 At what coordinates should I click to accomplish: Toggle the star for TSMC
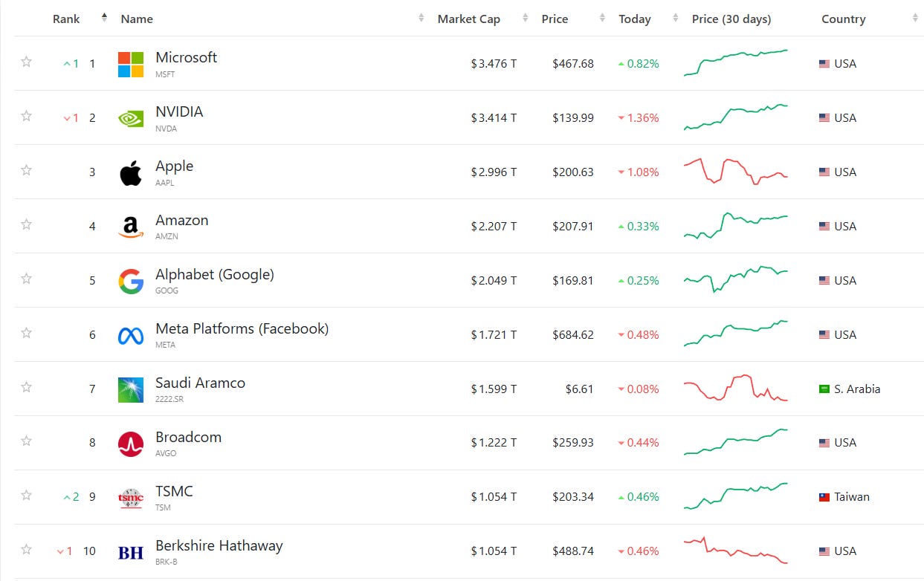26,496
